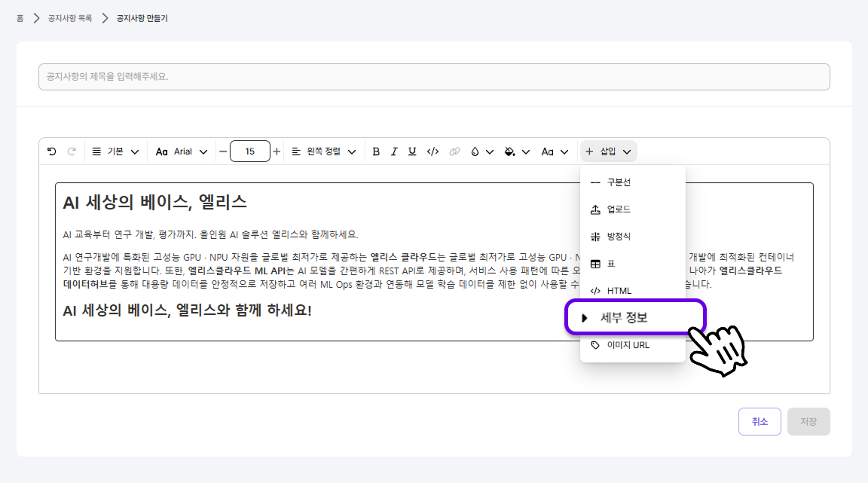Choose 이미지 URL from the insert menu

click(x=633, y=345)
